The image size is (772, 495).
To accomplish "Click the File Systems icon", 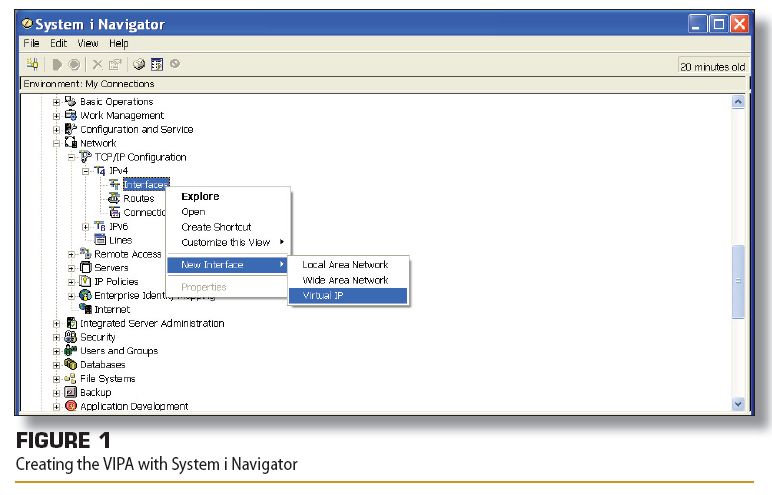I will [x=70, y=378].
